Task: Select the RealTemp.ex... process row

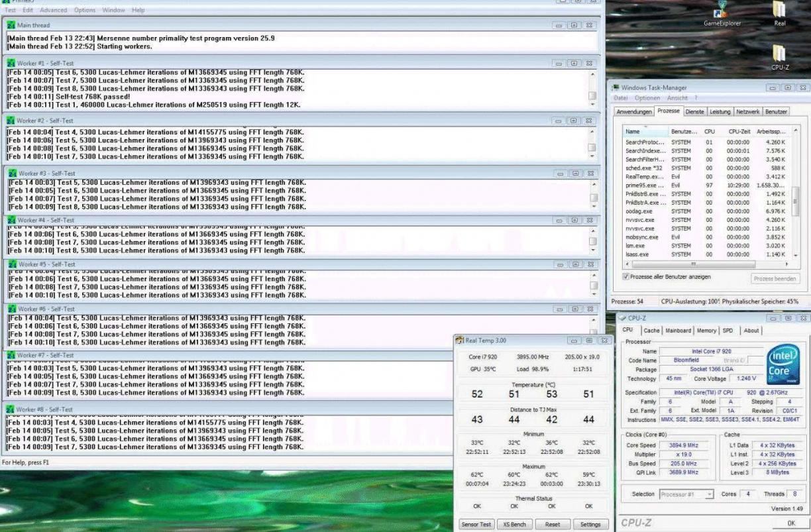Action: tap(707, 177)
